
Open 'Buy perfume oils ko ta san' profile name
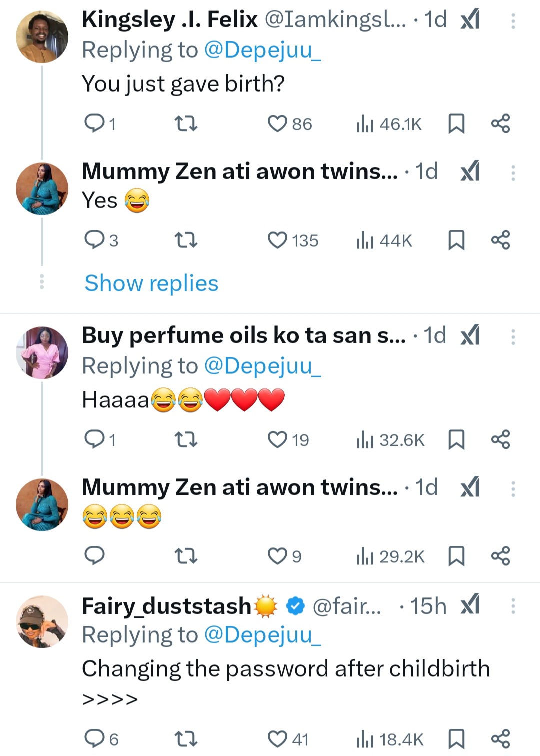243,335
